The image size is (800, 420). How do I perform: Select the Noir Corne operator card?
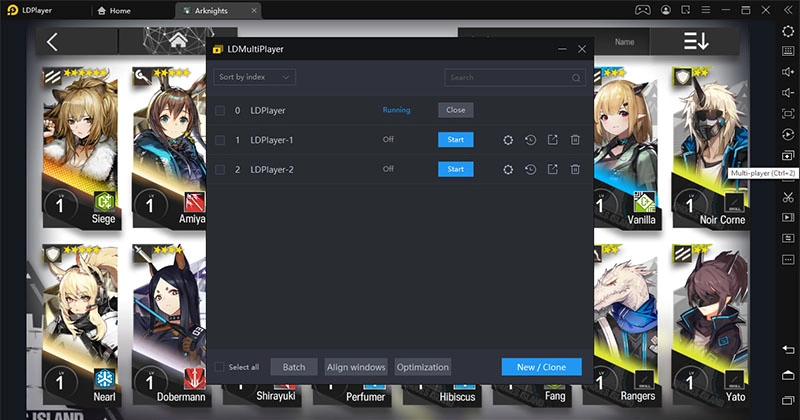711,148
